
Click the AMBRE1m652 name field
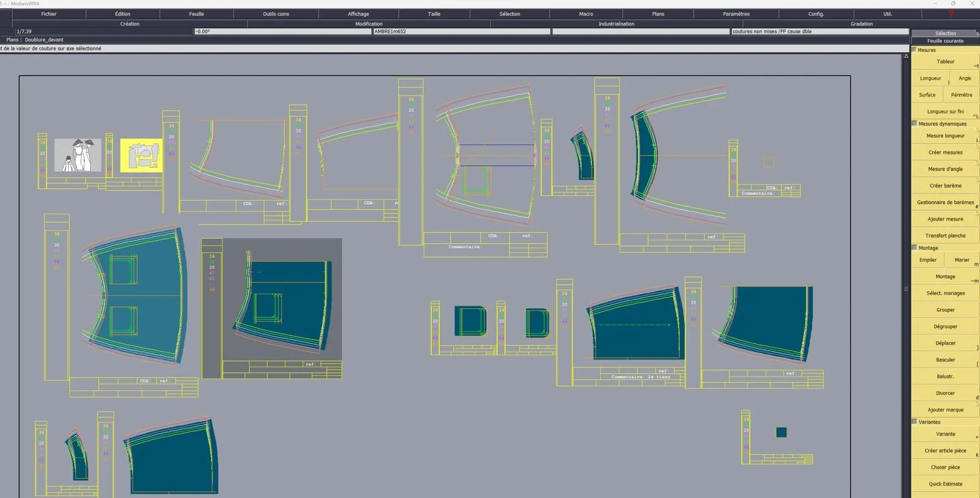tap(461, 31)
